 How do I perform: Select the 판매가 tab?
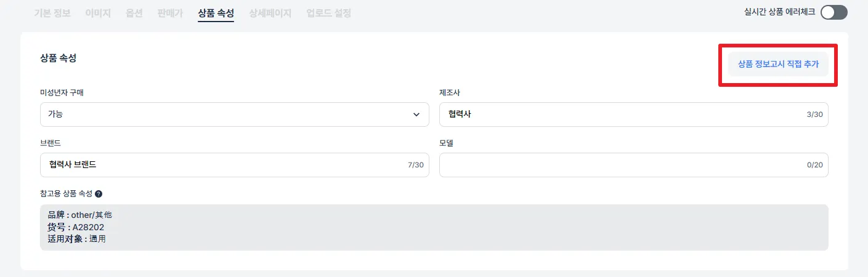pos(170,12)
